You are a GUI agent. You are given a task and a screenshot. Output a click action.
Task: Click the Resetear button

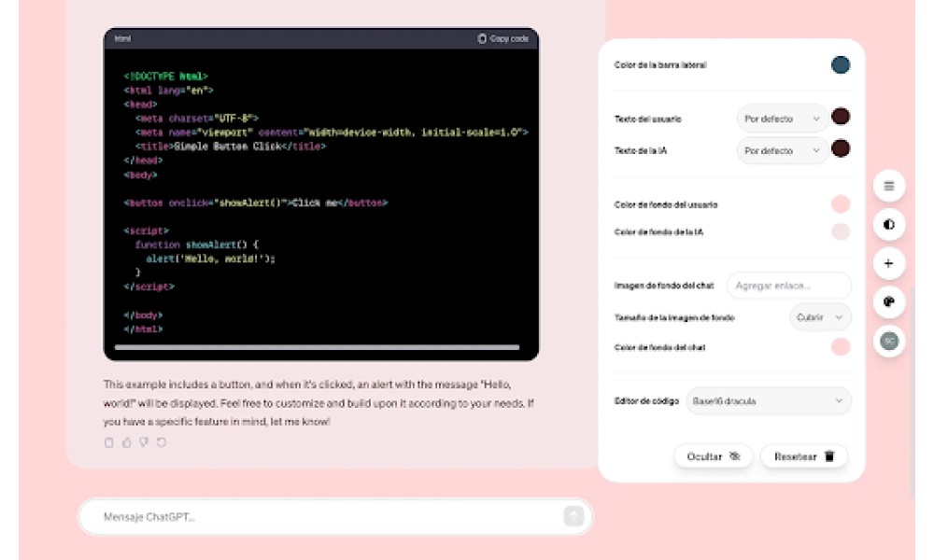[804, 456]
